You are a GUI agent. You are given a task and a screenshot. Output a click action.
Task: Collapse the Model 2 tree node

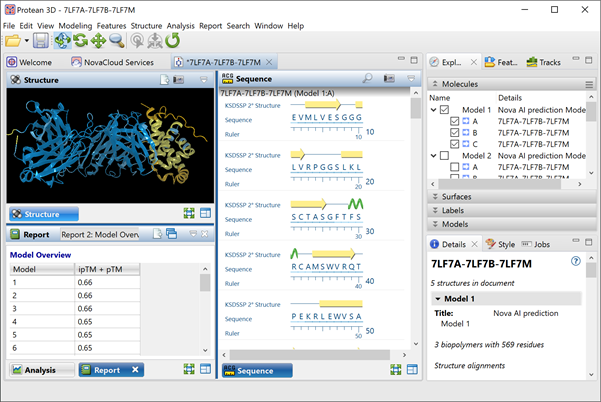tap(434, 156)
